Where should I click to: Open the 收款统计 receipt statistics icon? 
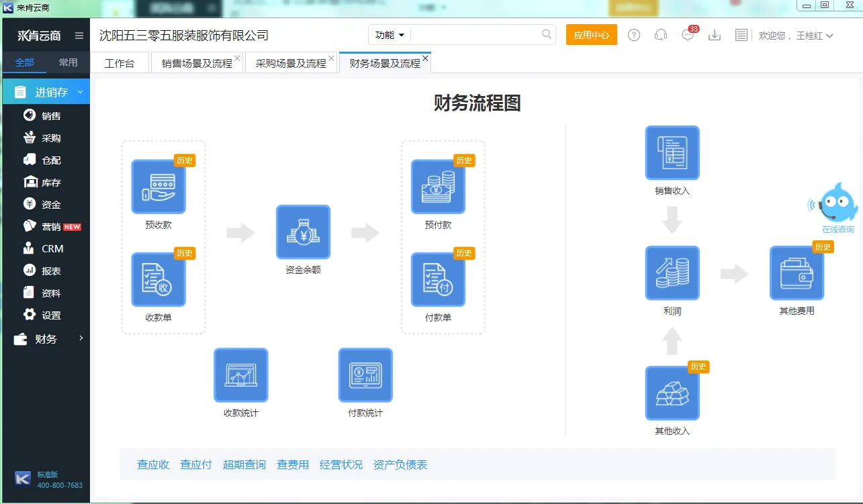tap(240, 374)
